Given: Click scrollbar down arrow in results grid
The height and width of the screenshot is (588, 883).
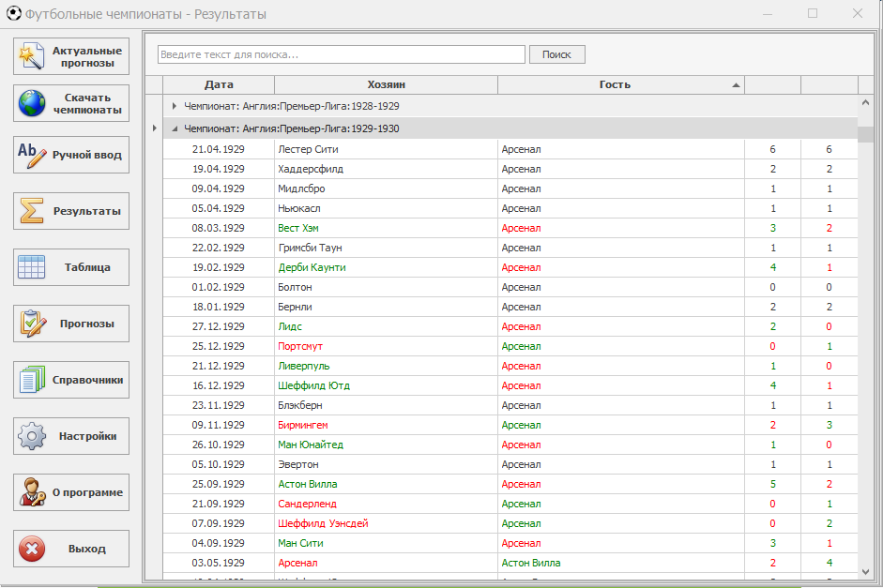Looking at the screenshot, I should click(865, 572).
